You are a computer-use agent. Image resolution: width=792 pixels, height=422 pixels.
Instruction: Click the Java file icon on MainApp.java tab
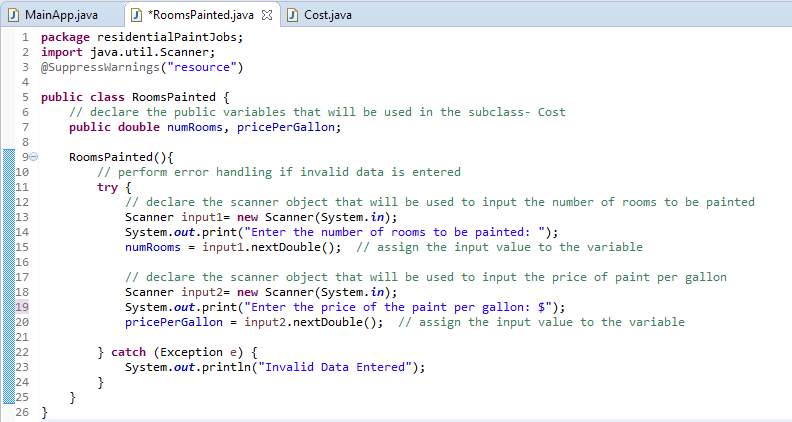[14, 15]
